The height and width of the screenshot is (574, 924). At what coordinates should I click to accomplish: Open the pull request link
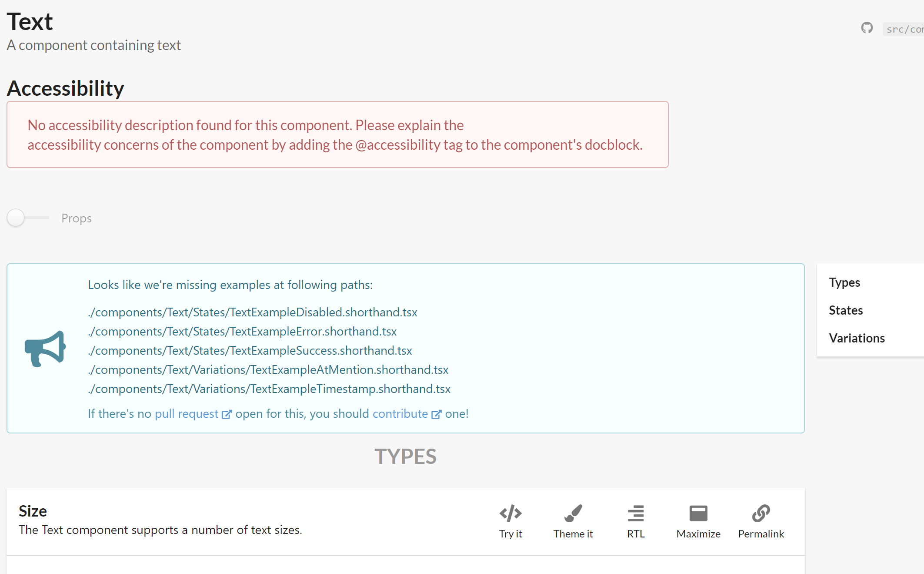(187, 414)
